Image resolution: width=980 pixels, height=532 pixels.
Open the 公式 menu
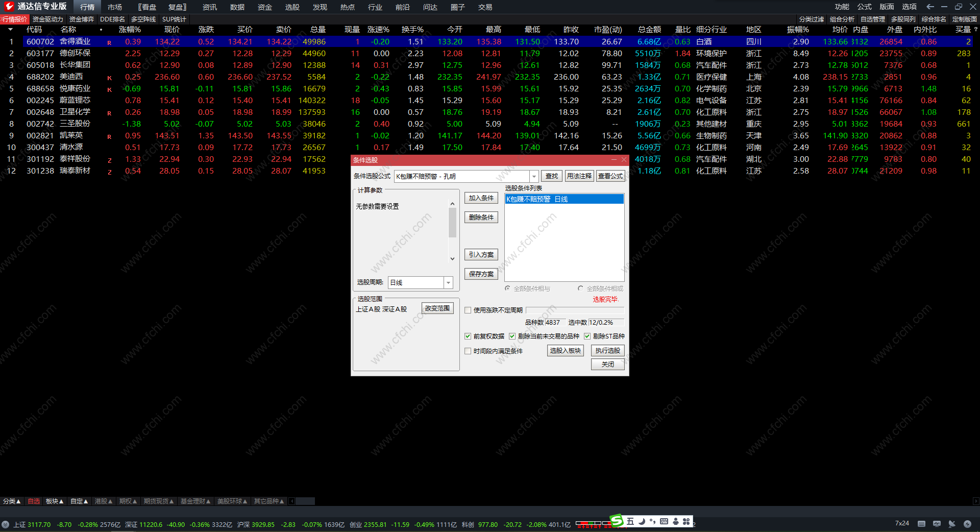click(x=865, y=7)
